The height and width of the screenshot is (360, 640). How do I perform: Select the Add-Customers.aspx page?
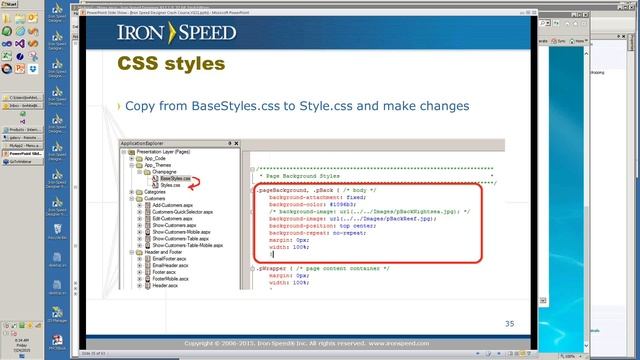point(172,205)
